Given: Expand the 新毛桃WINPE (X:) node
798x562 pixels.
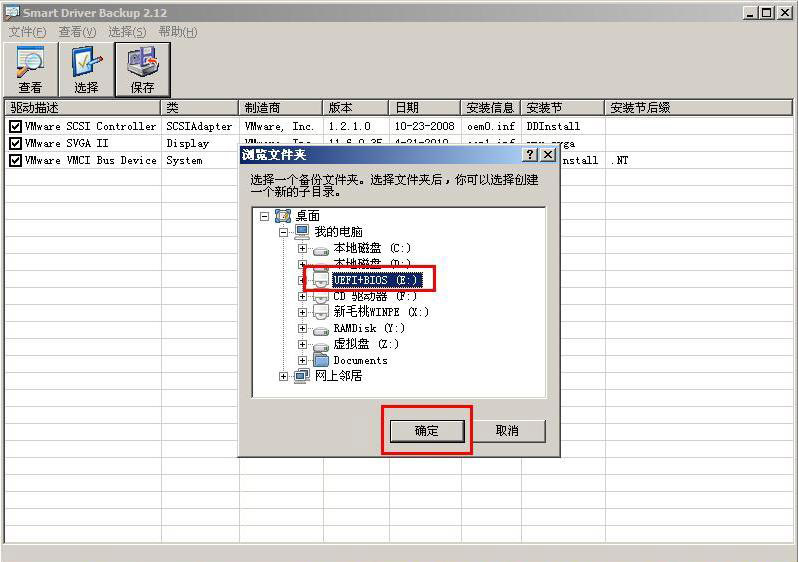Looking at the screenshot, I should 302,312.
